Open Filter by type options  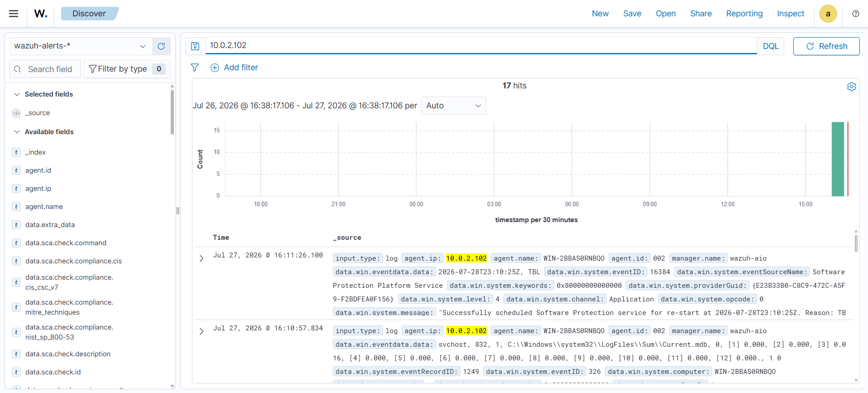point(127,69)
